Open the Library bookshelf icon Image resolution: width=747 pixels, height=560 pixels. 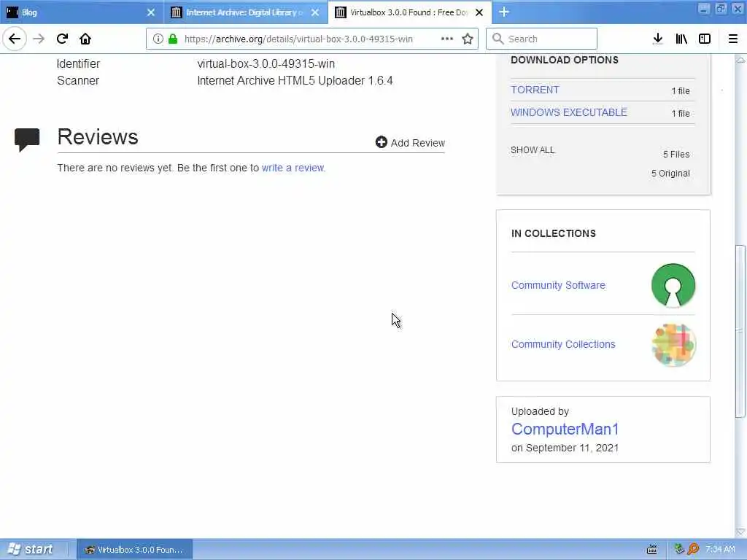pyautogui.click(x=681, y=39)
